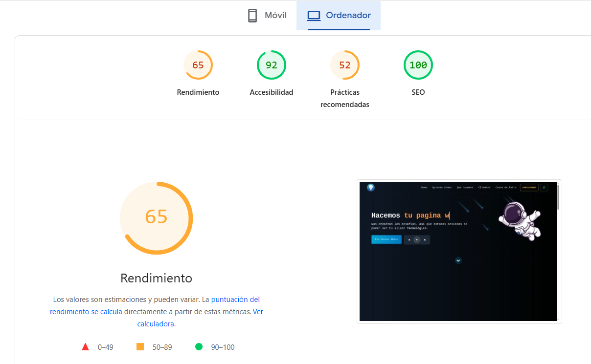Click the laptop icon in Ordenador tab
Viewport: 591px width, 364px height.
click(x=314, y=16)
